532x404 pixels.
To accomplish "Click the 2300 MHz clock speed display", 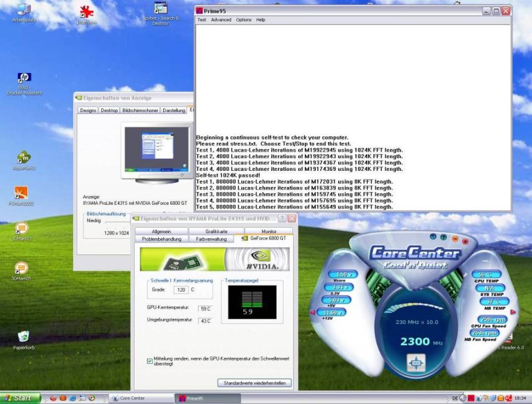I will [421, 341].
